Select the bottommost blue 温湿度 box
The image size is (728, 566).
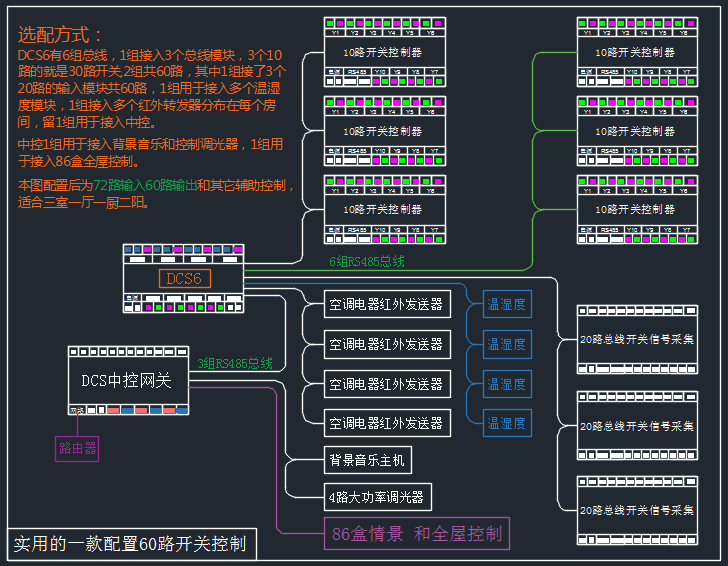pos(507,423)
